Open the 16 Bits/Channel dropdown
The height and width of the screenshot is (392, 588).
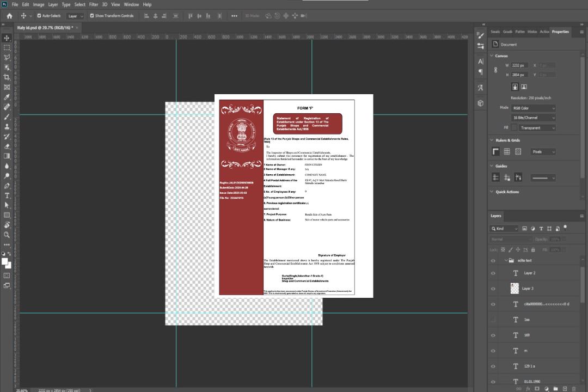pyautogui.click(x=533, y=118)
